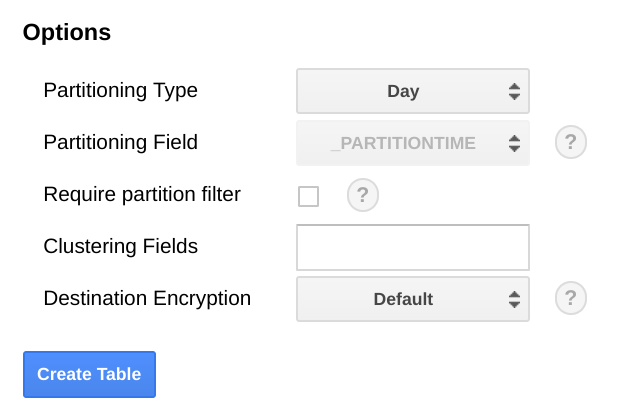Click the Require partition filter label
This screenshot has height=412, width=628.
pos(142,194)
